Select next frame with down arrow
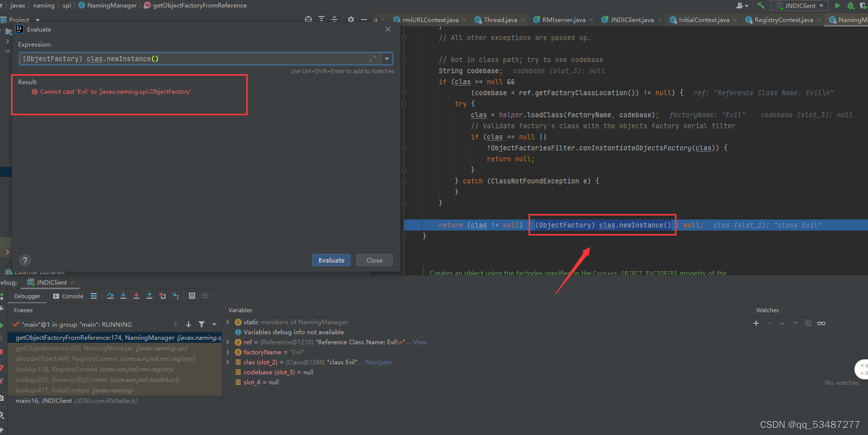This screenshot has width=868, height=435. (x=189, y=324)
